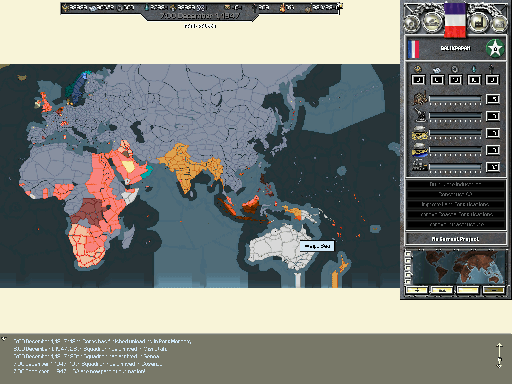Select the first entry in the black project list
512x384 pixels.
tap(456, 184)
